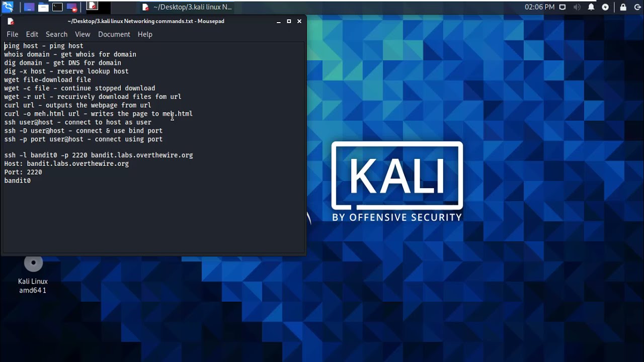Select the Mousepad taskbar window button
This screenshot has width=644, height=362.
pyautogui.click(x=187, y=7)
